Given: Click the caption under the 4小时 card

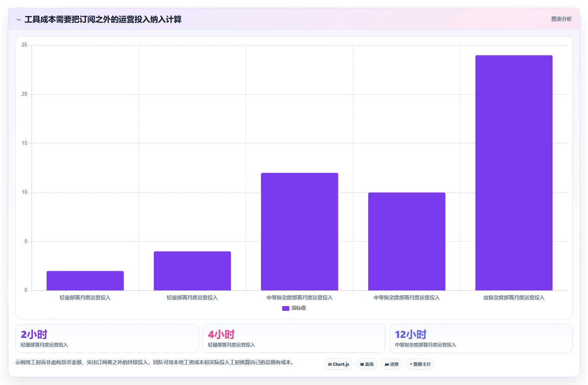Looking at the screenshot, I should point(232,345).
